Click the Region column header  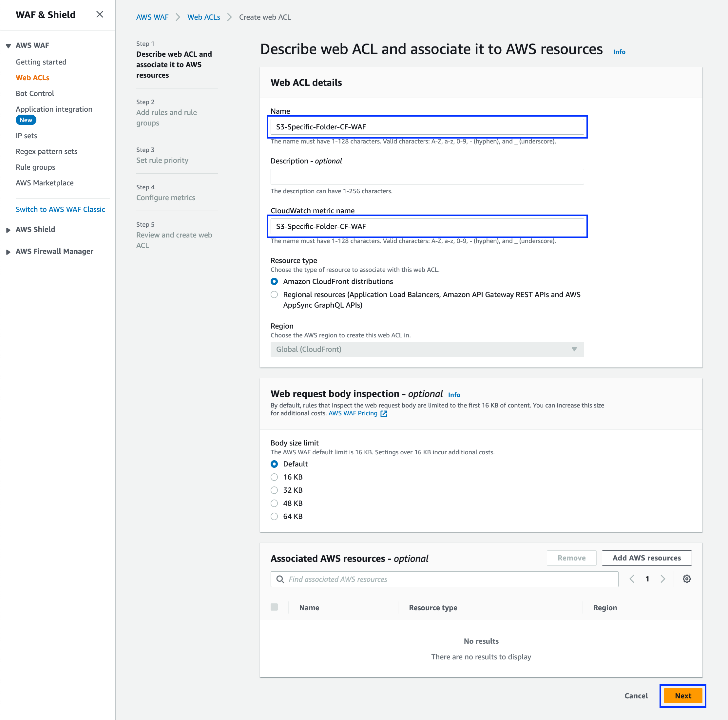(605, 608)
